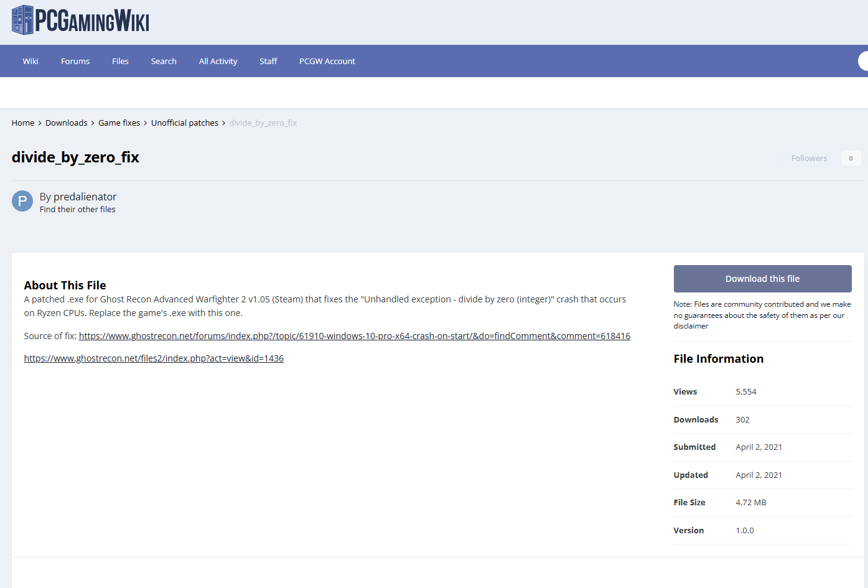This screenshot has height=588, width=868.
Task: Click the Followers button
Action: pos(809,158)
